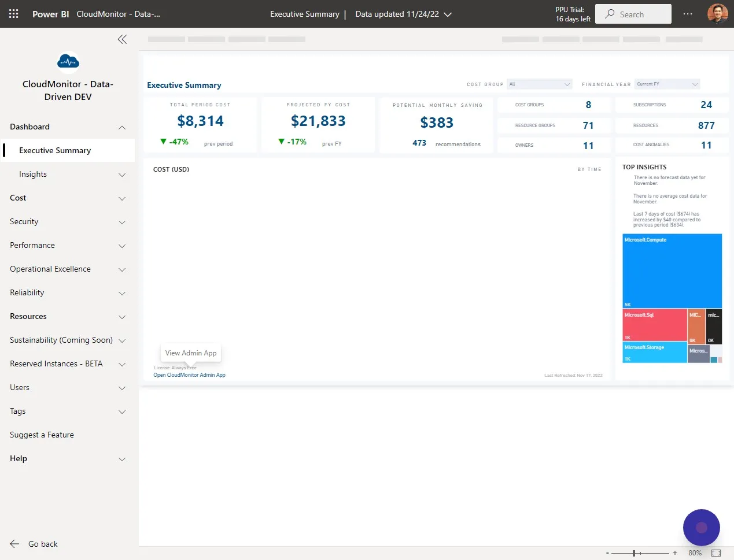The width and height of the screenshot is (734, 560).
Task: Click the $383 potential monthly saving
Action: [437, 123]
